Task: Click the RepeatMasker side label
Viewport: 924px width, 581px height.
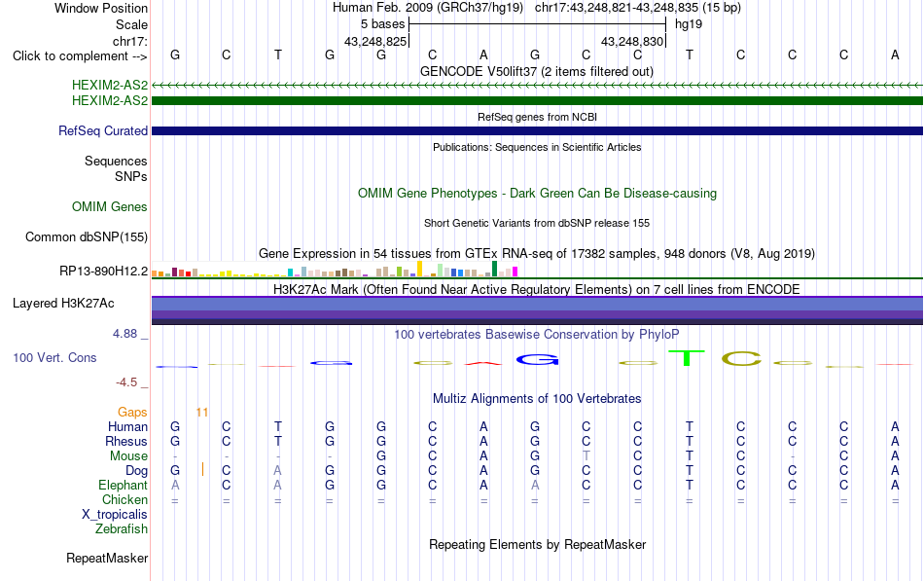Action: (x=107, y=558)
